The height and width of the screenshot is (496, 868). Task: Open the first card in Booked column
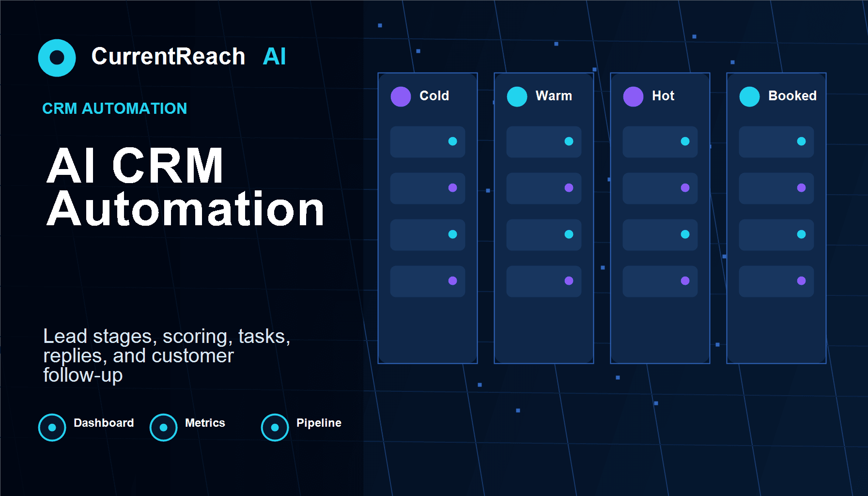pos(776,142)
